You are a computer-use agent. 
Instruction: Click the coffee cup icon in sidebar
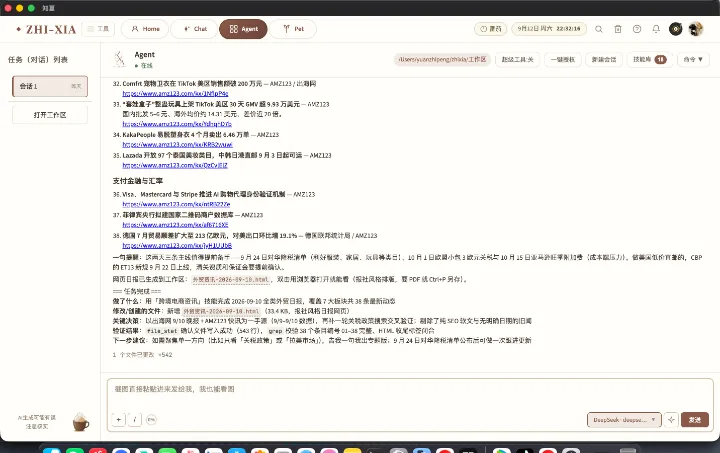coord(81,422)
